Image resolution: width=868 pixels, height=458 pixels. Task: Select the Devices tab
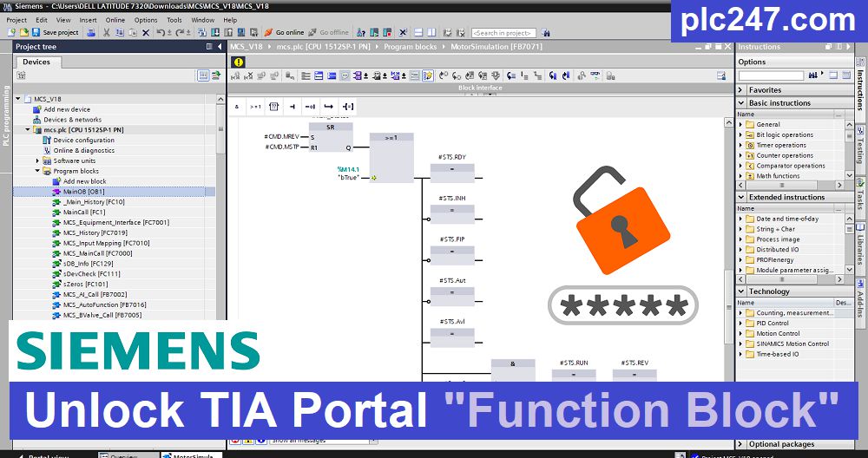36,62
